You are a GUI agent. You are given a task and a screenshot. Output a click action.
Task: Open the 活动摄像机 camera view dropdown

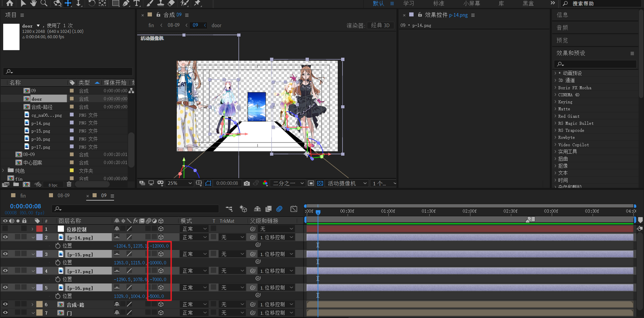point(347,183)
